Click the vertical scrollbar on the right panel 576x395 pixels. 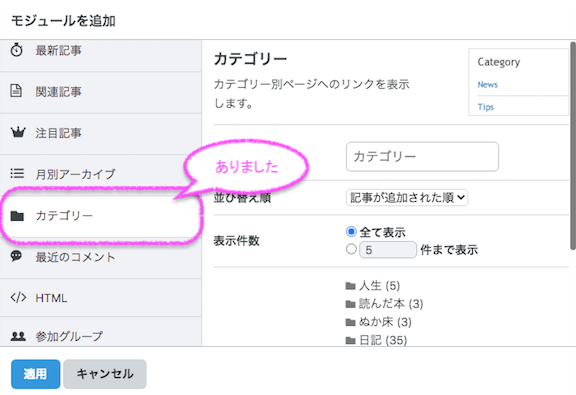pos(573,147)
